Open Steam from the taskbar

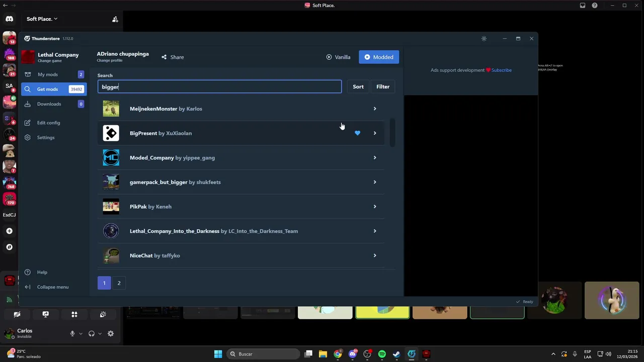[396, 354]
